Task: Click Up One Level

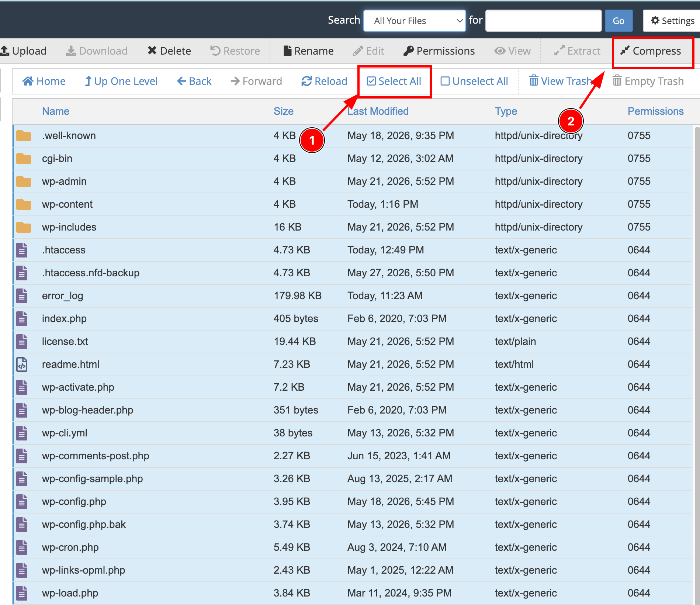Action: pyautogui.click(x=121, y=81)
